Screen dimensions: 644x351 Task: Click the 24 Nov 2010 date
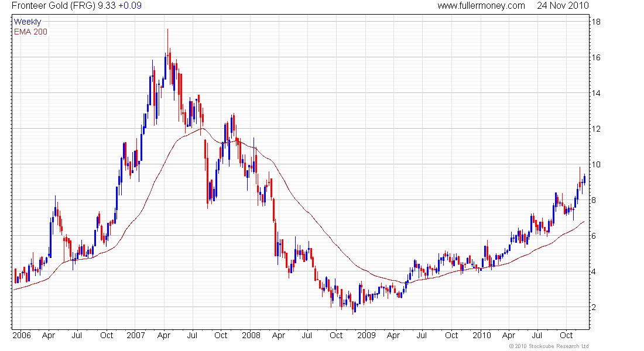563,6
